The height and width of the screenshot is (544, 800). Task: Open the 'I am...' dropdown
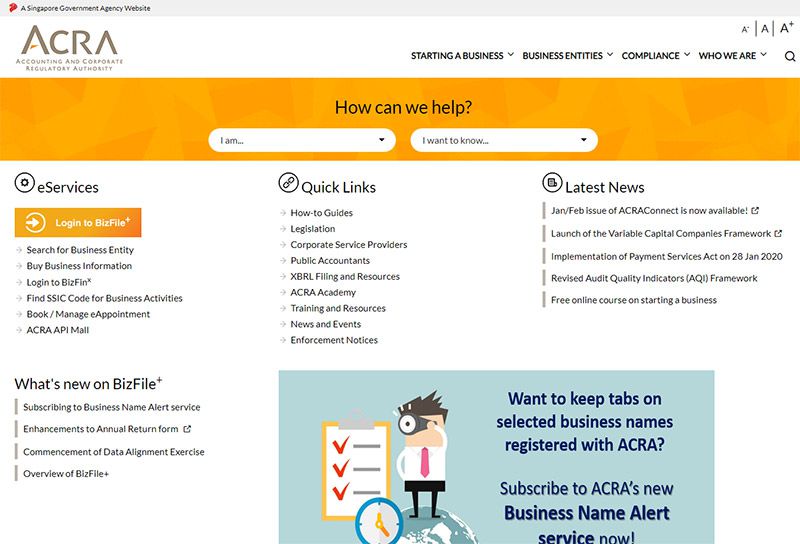click(302, 140)
